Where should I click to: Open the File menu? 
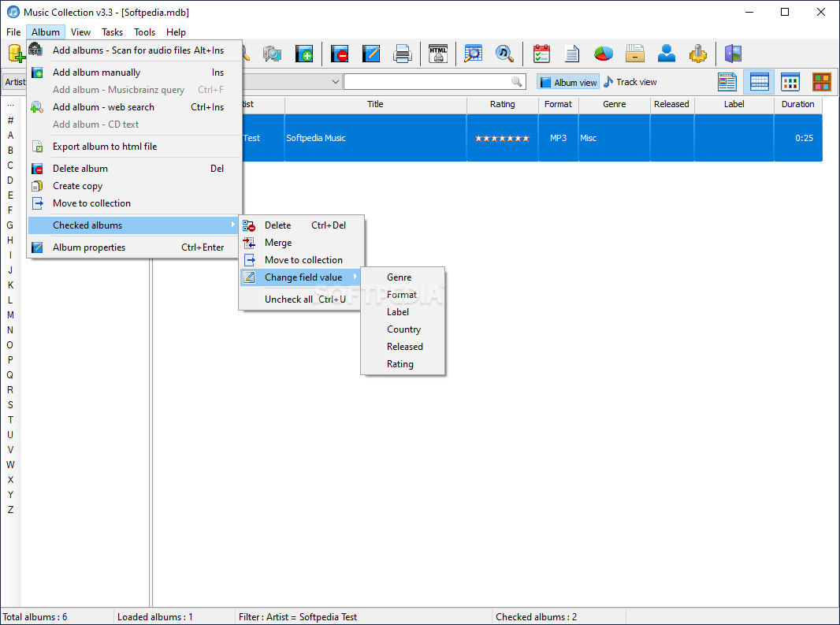[13, 32]
